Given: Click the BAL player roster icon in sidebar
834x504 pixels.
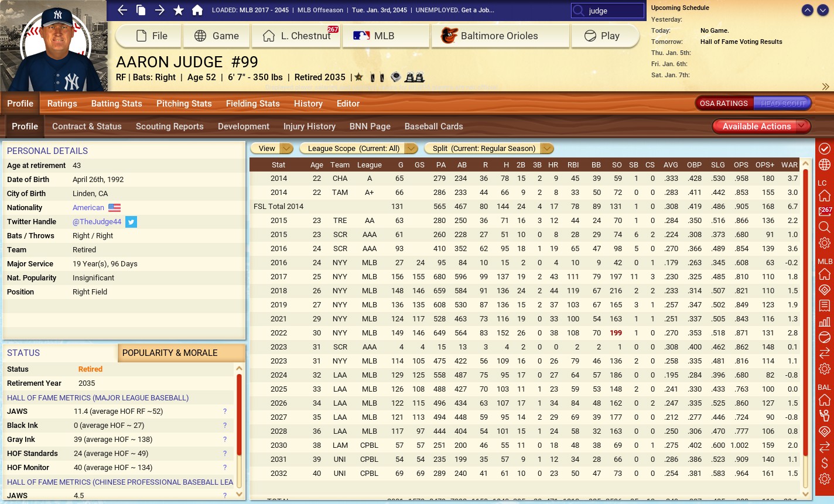Looking at the screenshot, I should [x=825, y=416].
